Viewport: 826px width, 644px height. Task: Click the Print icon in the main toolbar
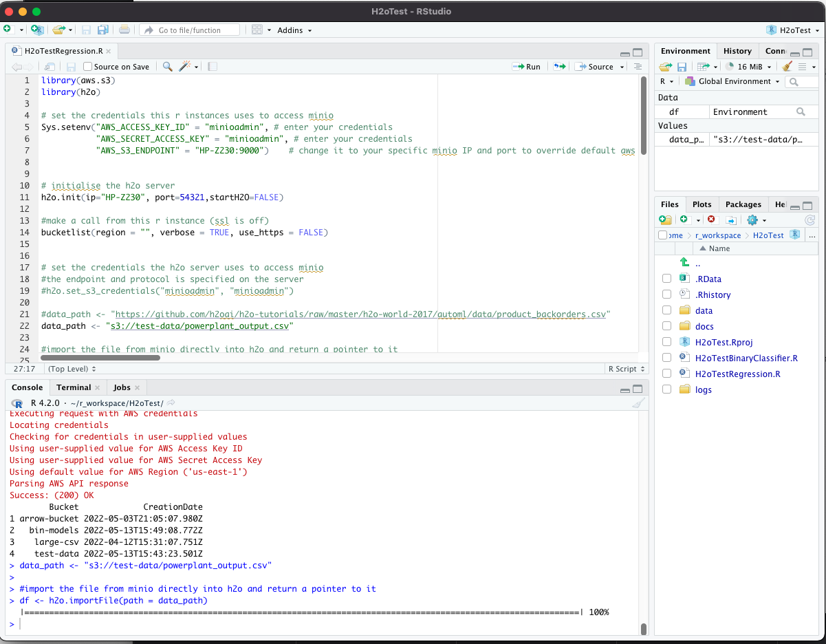click(123, 30)
